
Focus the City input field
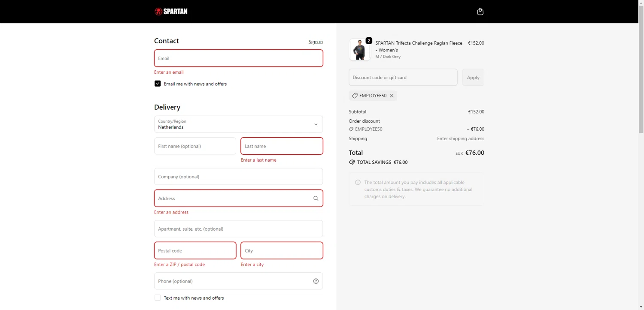click(282, 251)
